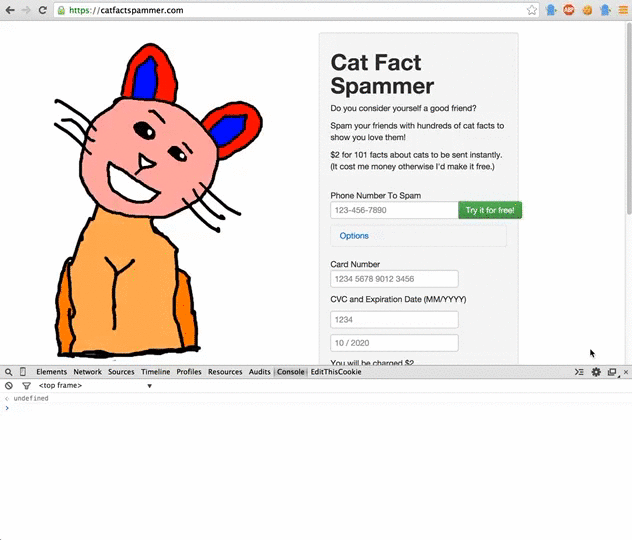Screen dimensions: 632x540
Task: Click the green padlock security icon
Action: click(61, 10)
